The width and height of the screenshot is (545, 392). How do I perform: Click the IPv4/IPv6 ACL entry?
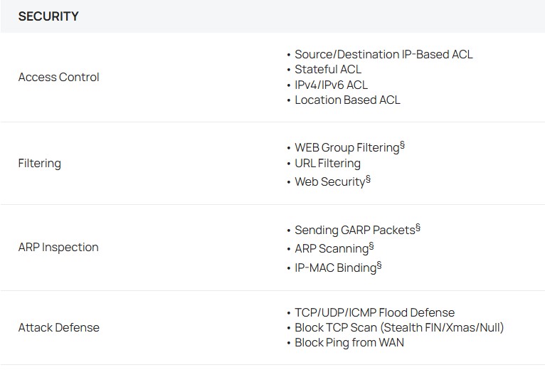coord(331,85)
